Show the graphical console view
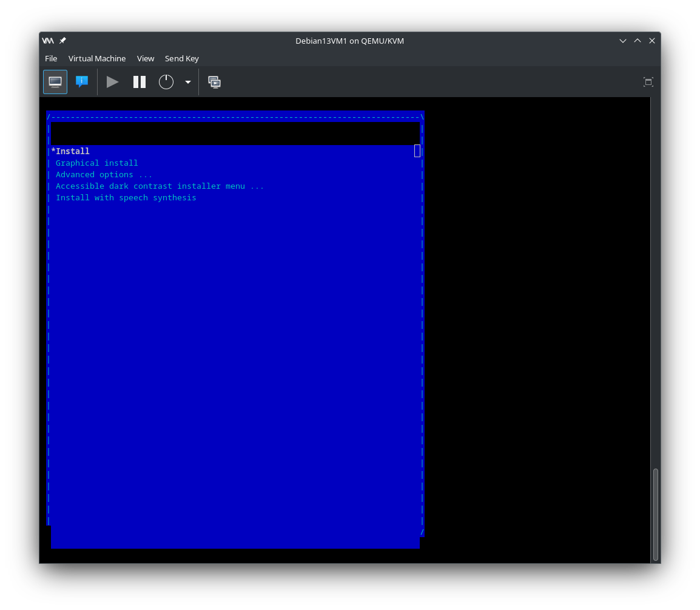The width and height of the screenshot is (700, 610). [x=55, y=82]
